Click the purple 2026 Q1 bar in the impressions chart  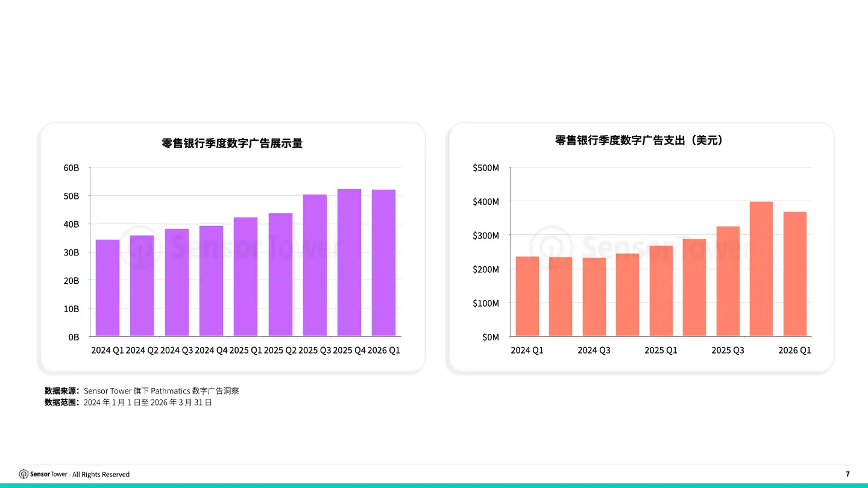[x=384, y=263]
